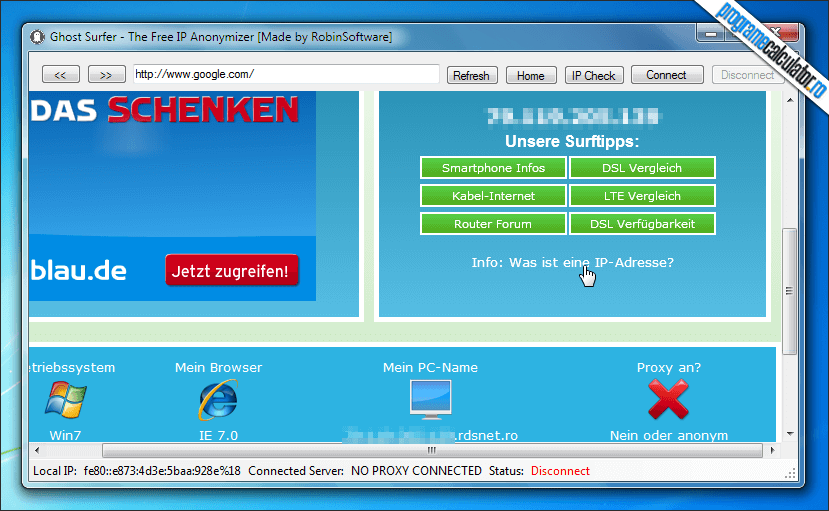Image resolution: width=829 pixels, height=511 pixels.
Task: Click the 'IE 7.0' text
Action: click(218, 435)
